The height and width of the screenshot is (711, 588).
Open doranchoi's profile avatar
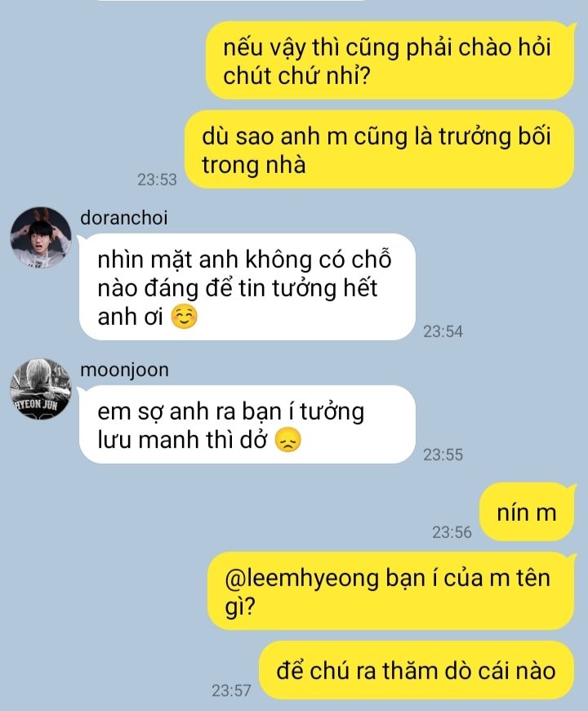click(x=41, y=238)
